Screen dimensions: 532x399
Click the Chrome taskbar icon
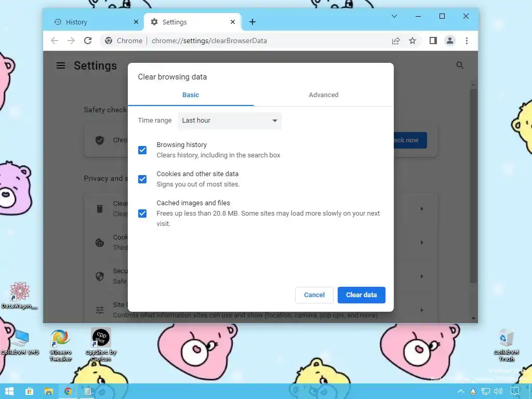pos(68,391)
